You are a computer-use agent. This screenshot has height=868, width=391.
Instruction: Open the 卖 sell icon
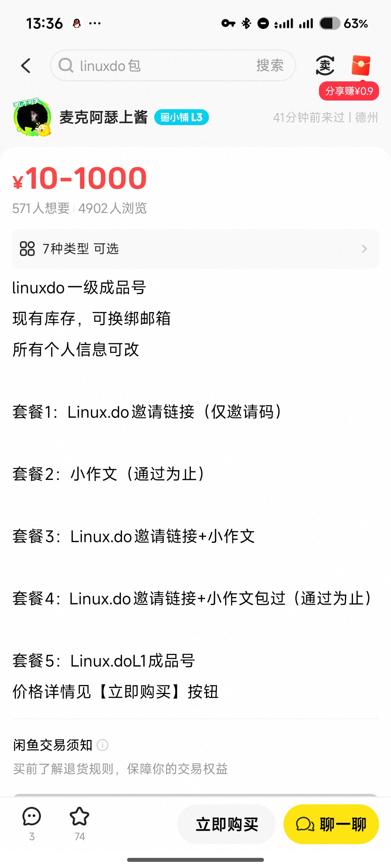click(x=325, y=65)
